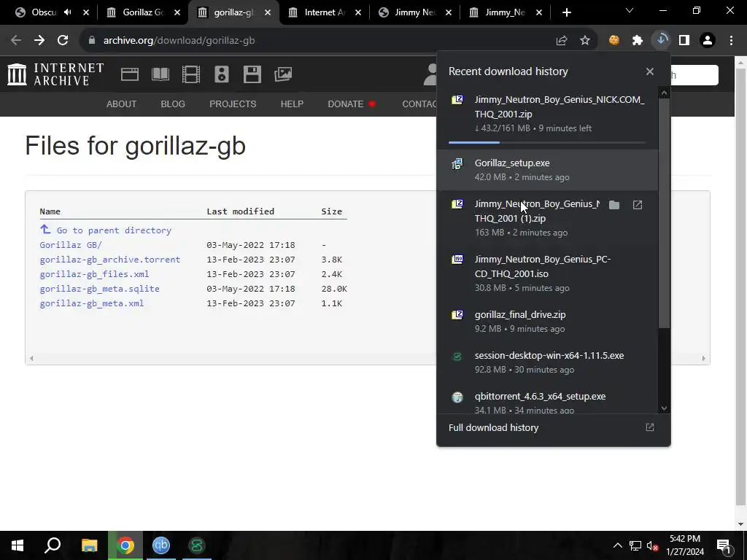Select the in-progress Jimmy Neutron NICK.COM download
747x560 pixels.
(x=547, y=117)
